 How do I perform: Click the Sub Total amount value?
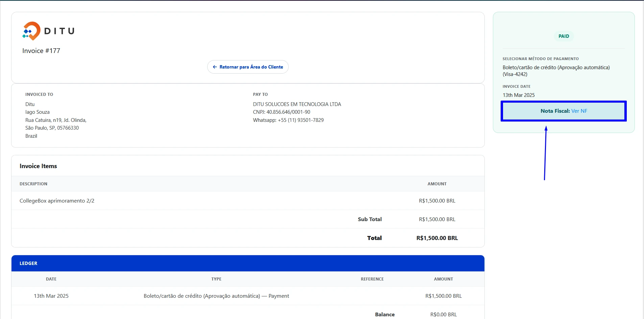click(x=437, y=219)
